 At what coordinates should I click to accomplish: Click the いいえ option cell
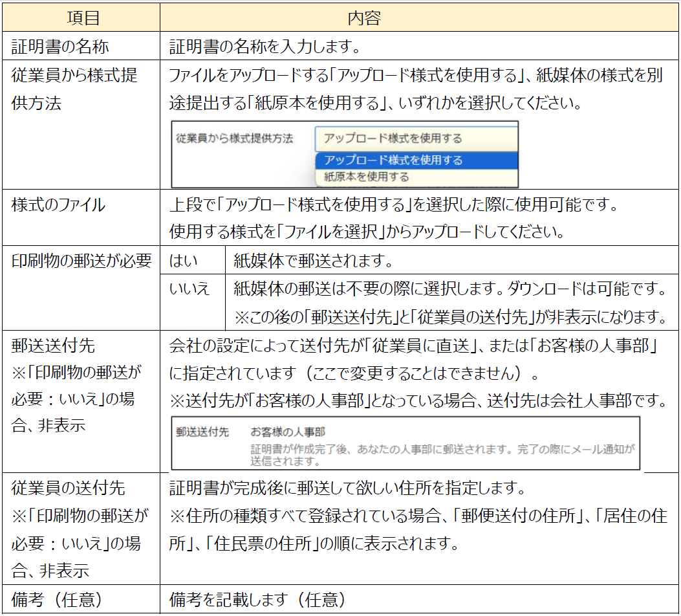click(x=189, y=289)
